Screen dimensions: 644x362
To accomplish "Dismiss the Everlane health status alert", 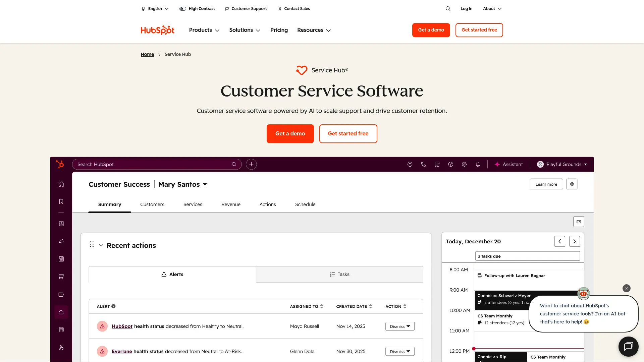I will point(399,351).
